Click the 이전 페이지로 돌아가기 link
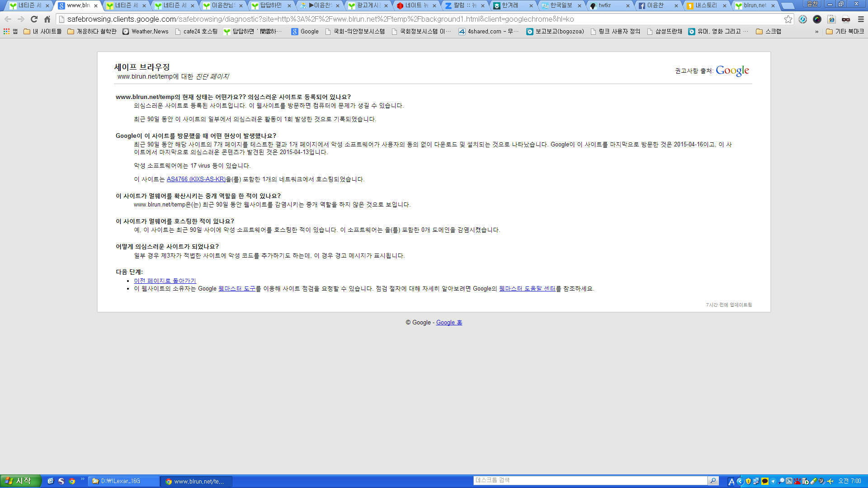 click(165, 281)
